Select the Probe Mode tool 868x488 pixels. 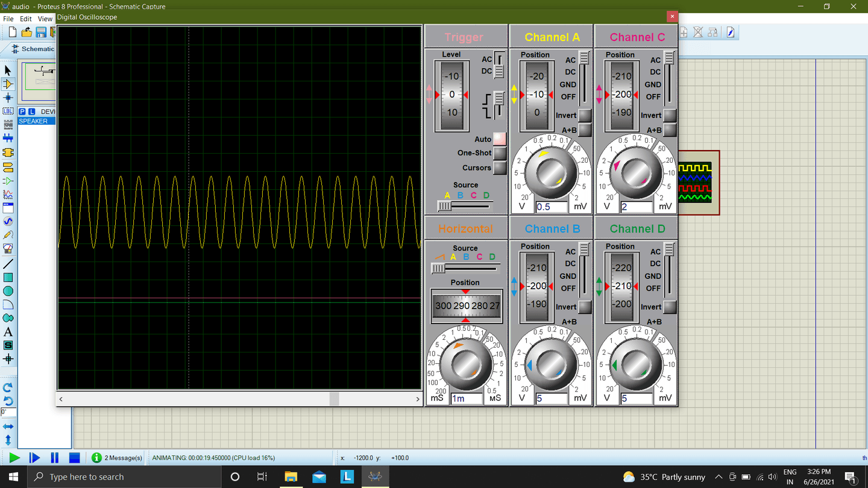point(8,235)
